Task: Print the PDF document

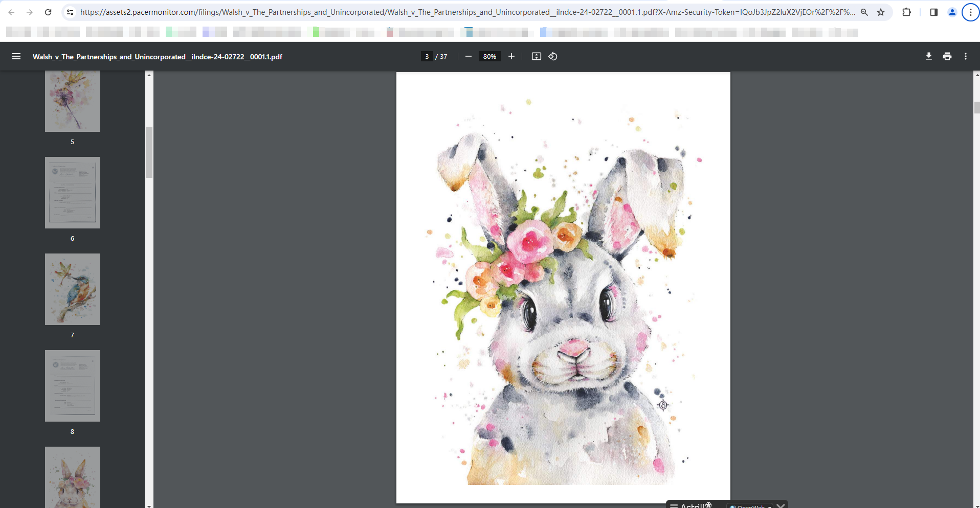Action: 947,56
